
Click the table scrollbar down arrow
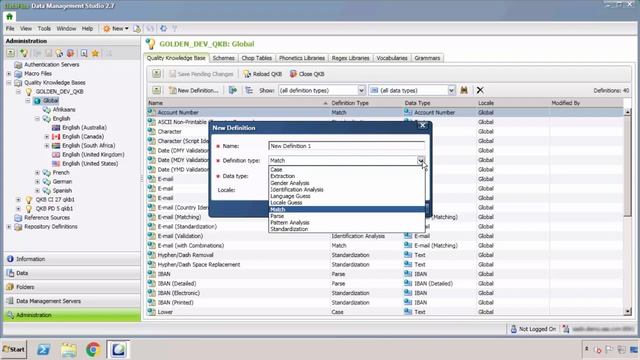click(x=627, y=311)
